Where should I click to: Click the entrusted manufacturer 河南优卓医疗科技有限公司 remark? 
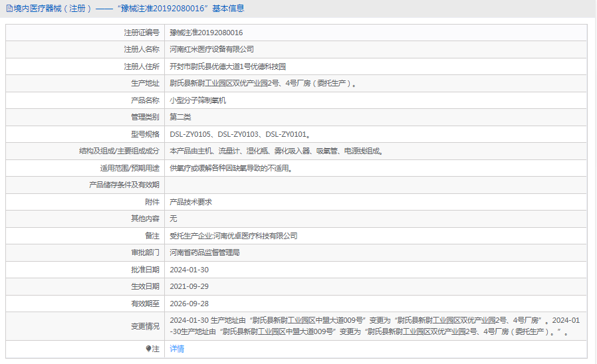click(x=233, y=236)
